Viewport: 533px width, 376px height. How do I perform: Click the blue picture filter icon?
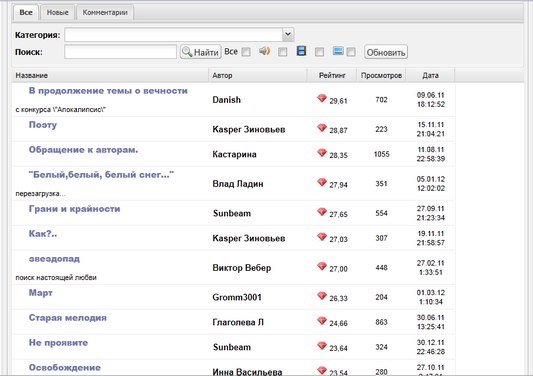[x=338, y=51]
